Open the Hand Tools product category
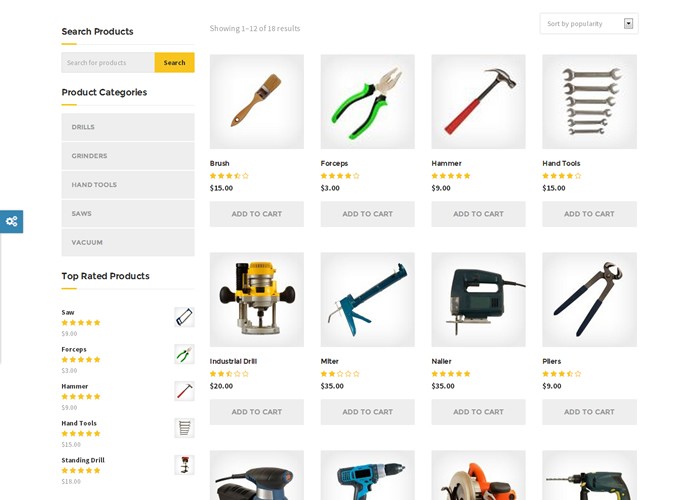 coord(128,185)
